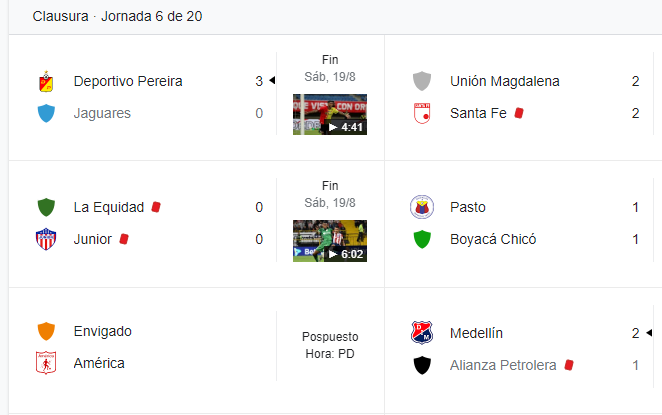Viewport: 662px width, 415px height.
Task: Play the 4:41 Pereira match highlights video
Action: coord(330,114)
